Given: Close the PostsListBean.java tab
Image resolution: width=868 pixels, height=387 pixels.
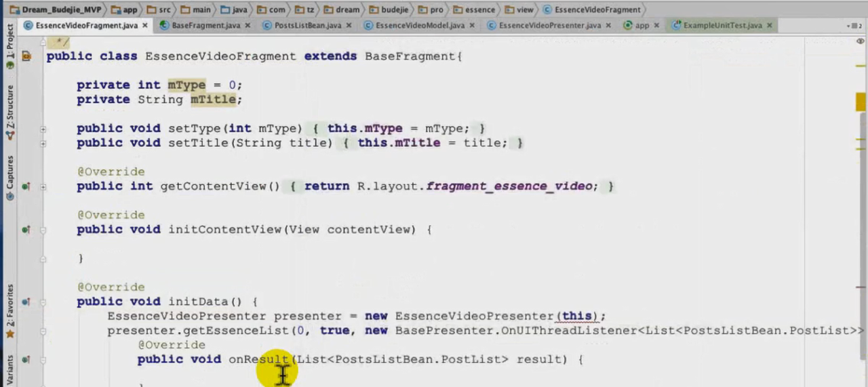Looking at the screenshot, I should [349, 26].
